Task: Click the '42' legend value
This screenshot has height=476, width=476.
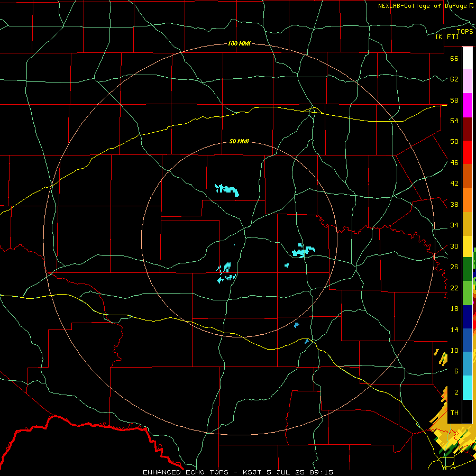Action: [454, 184]
